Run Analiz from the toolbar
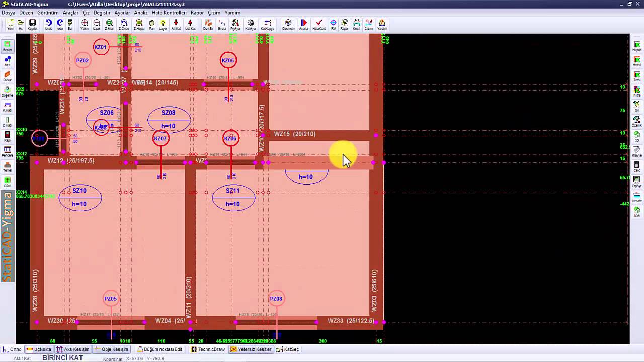 click(303, 25)
